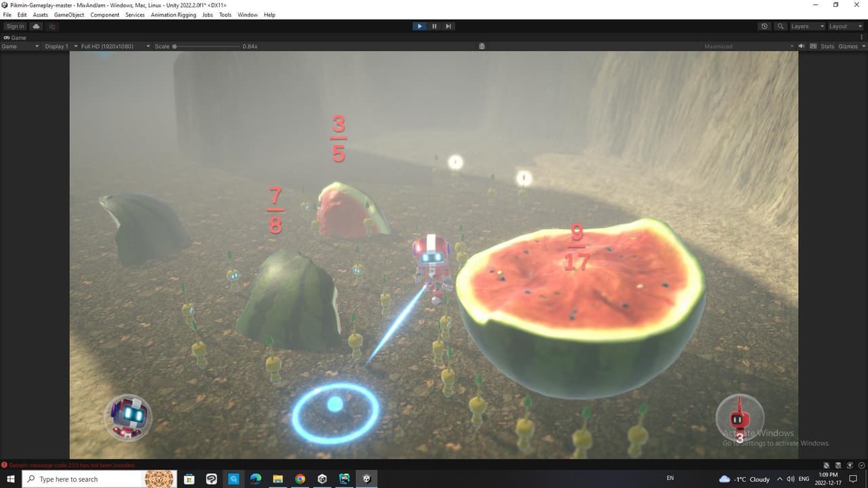Viewport: 868px width, 488px height.
Task: Open the Windows notification center
Action: (x=854, y=479)
